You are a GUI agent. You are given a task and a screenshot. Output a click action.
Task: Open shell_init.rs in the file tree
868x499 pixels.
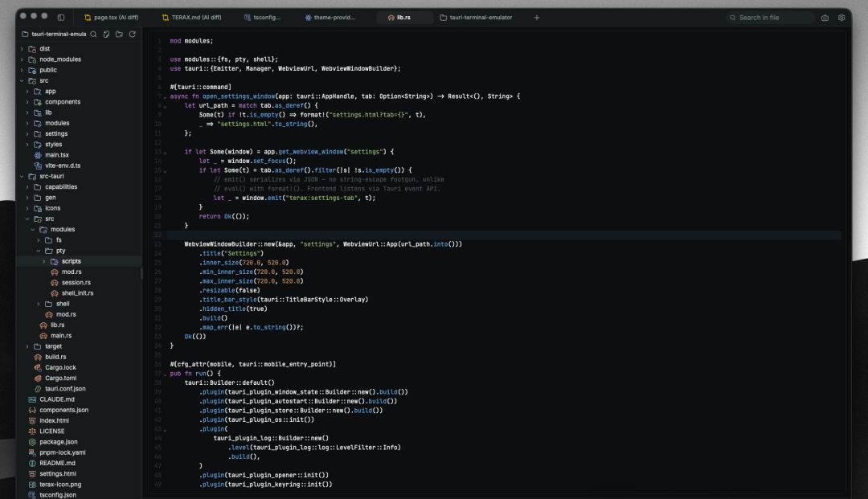[77, 293]
